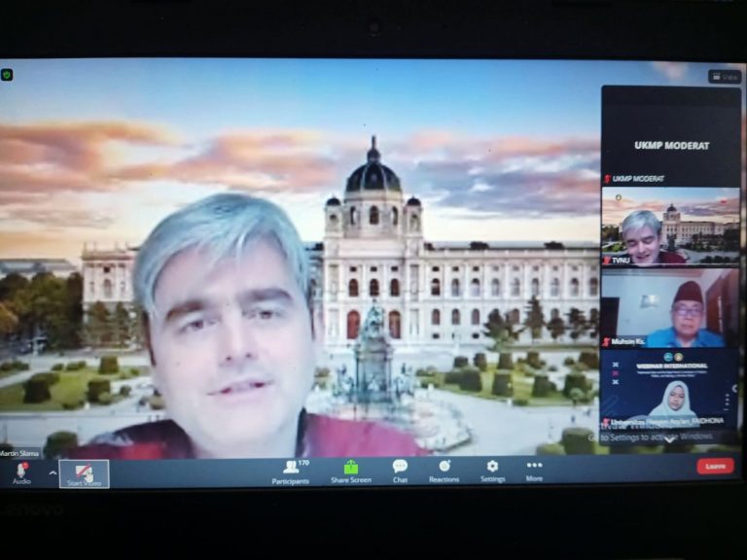
Task: Open Zoom Settings gear
Action: (492, 467)
